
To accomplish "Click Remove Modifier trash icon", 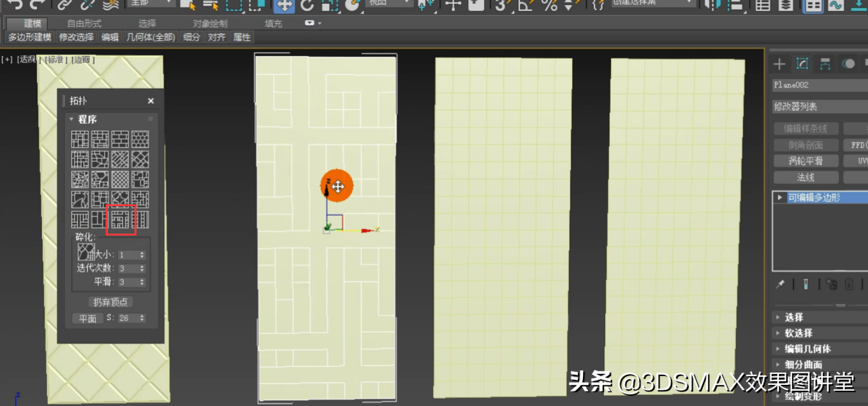I will pos(850,284).
